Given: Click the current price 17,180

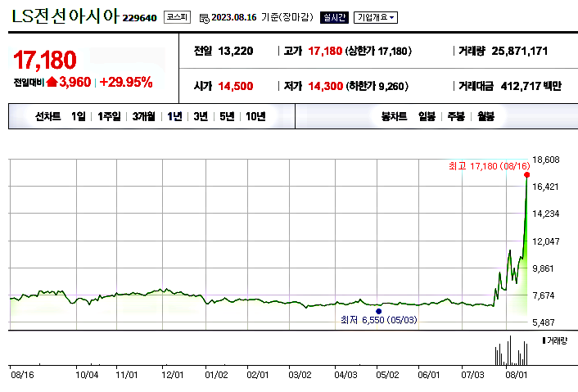Looking at the screenshot, I should click(44, 60).
